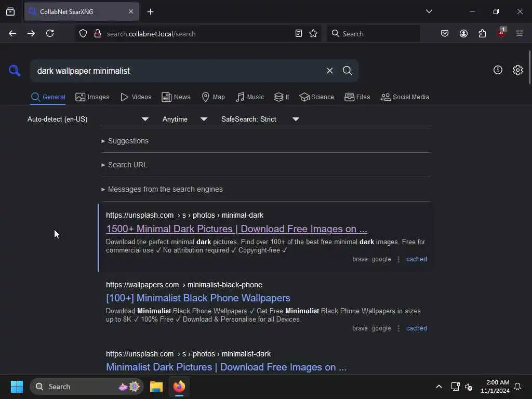Show hidden system tray icons

(438, 387)
